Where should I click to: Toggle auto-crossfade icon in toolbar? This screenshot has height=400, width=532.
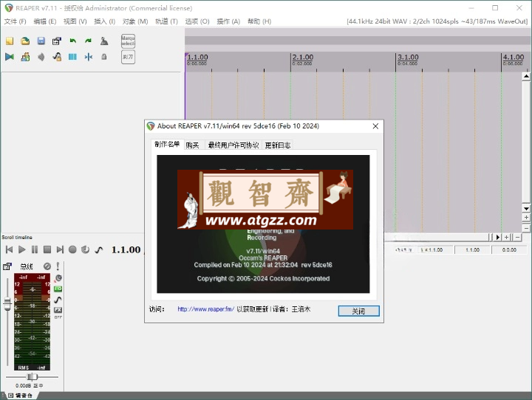click(10, 57)
